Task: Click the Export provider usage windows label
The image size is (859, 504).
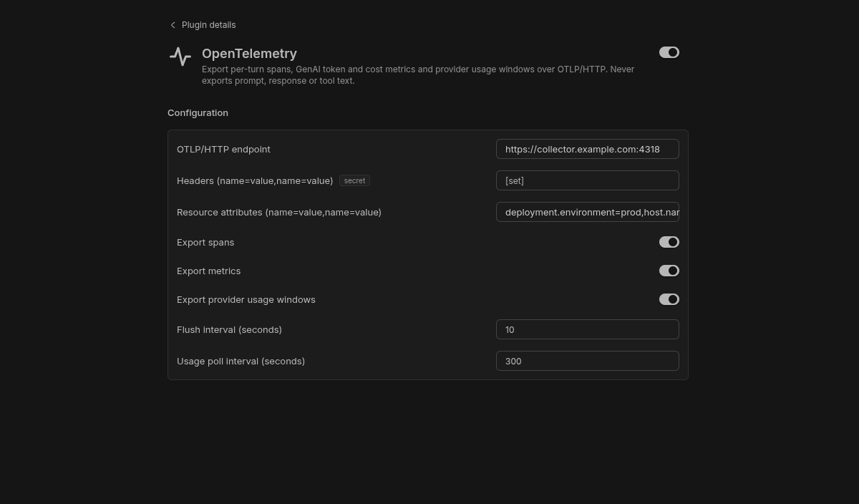Action: click(246, 299)
